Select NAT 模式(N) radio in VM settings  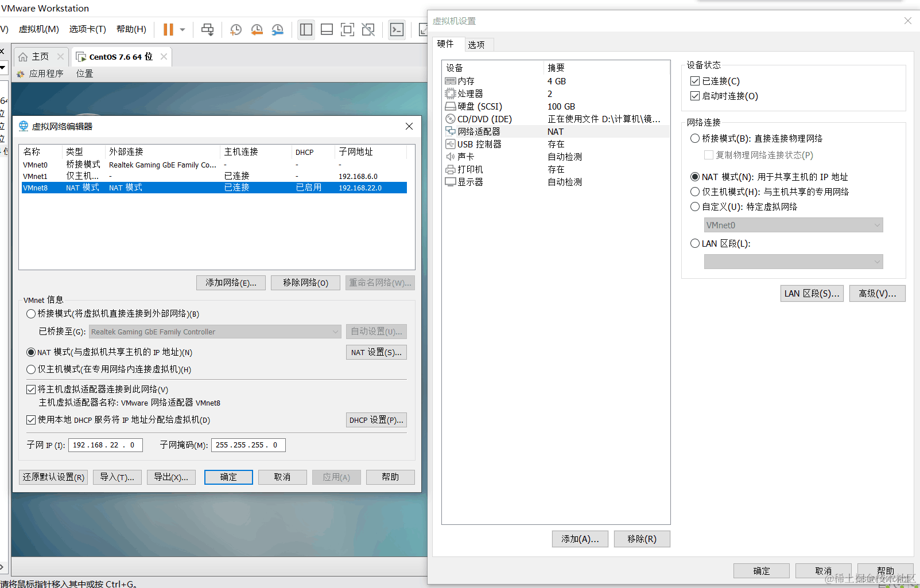[x=695, y=177]
